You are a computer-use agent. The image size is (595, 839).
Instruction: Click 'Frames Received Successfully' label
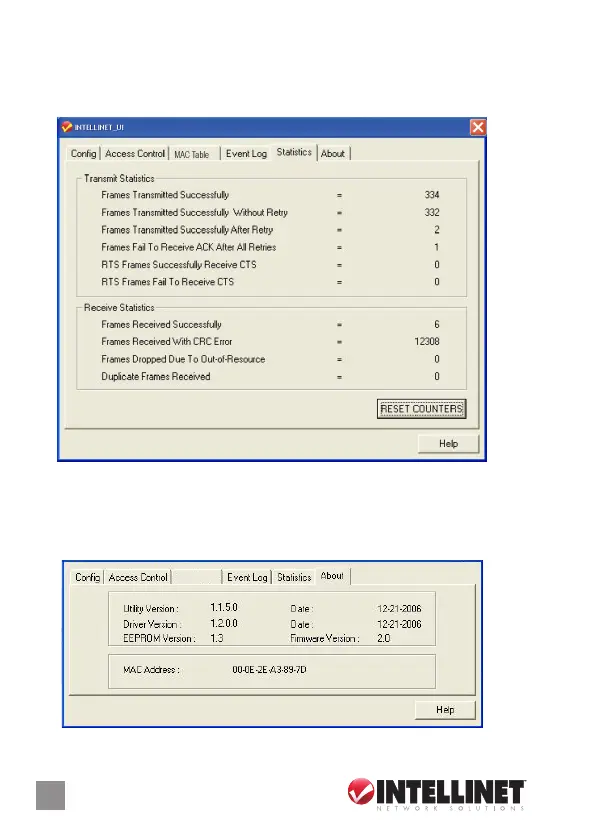161,324
